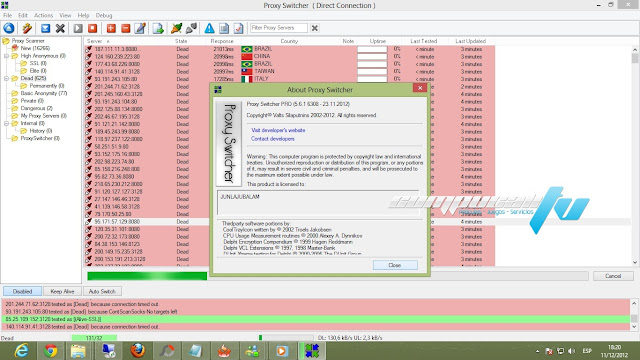
Task: Click the log panel scrollbar up arrow
Action: tap(634, 303)
